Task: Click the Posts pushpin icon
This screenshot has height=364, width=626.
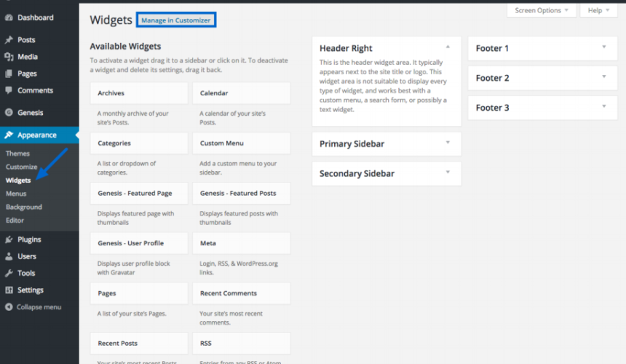Action: 9,40
